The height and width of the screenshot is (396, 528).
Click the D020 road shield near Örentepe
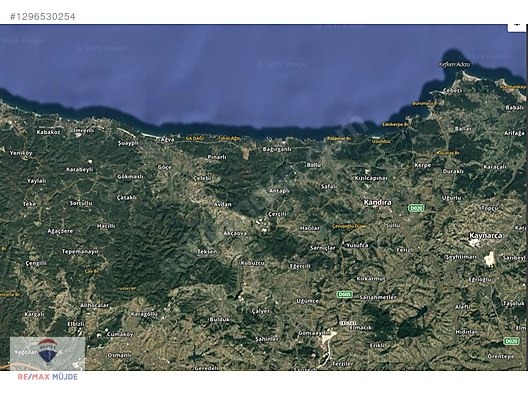[511, 341]
